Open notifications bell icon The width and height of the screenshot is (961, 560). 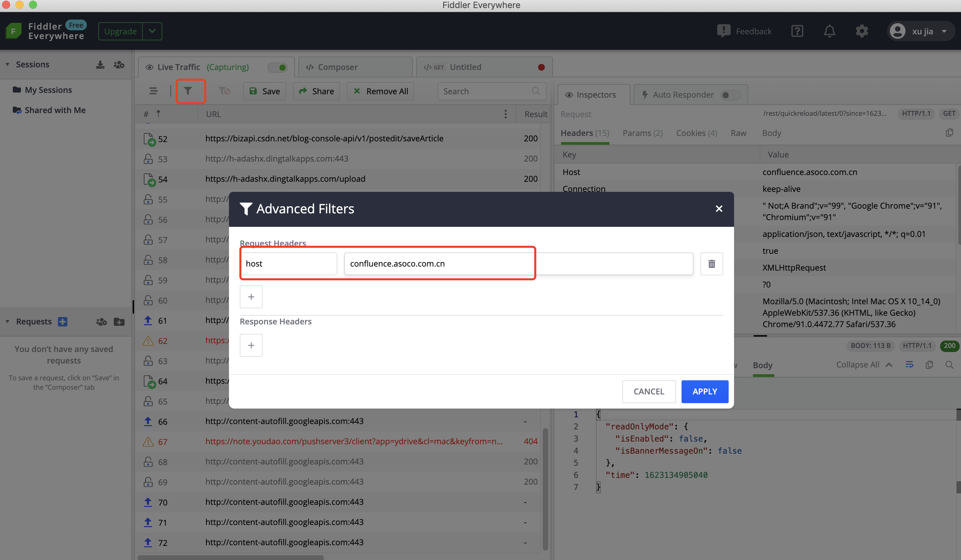829,31
